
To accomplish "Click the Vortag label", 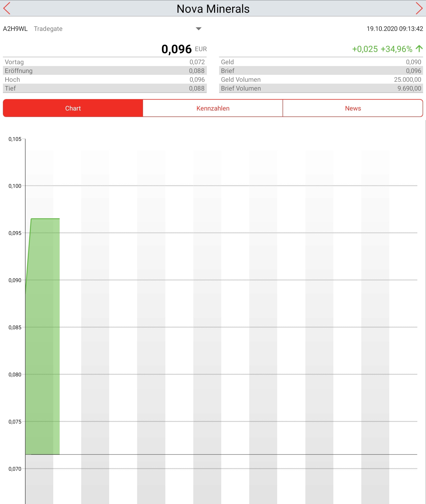I will pos(14,62).
